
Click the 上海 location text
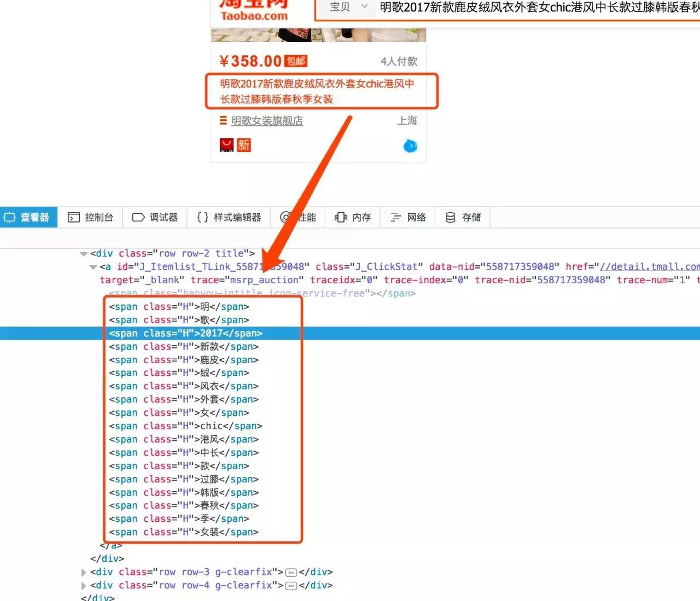click(407, 120)
